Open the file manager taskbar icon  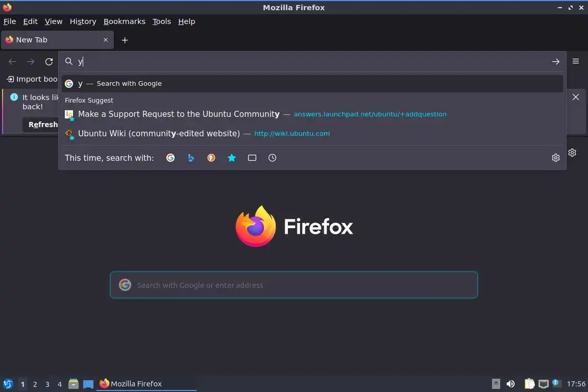[73, 384]
